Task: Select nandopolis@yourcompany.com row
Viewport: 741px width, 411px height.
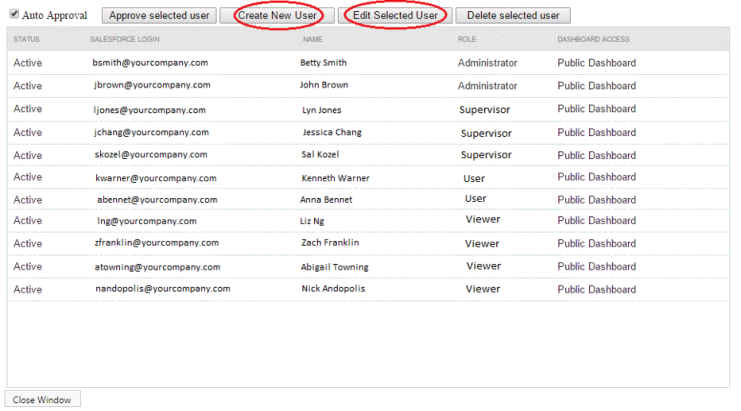Action: pos(368,289)
